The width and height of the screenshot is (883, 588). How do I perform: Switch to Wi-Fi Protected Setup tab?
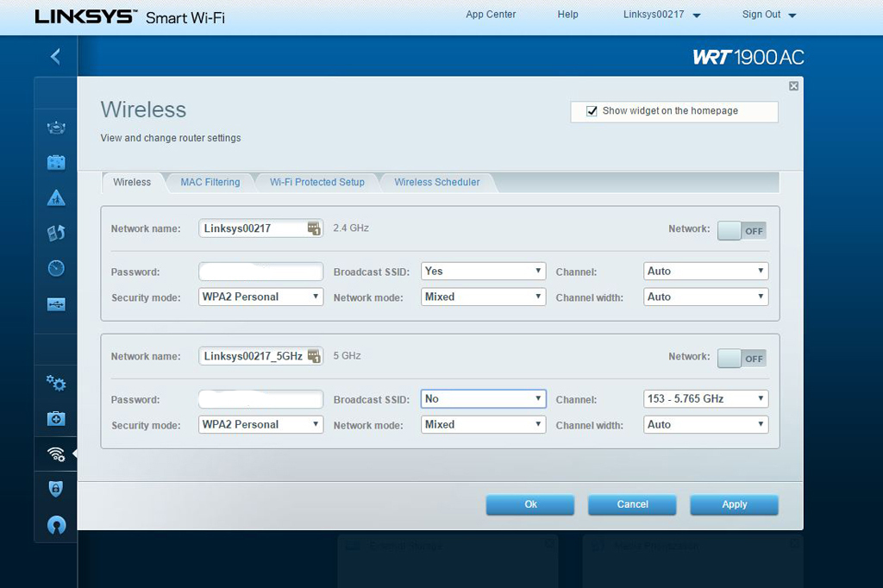pos(317,182)
